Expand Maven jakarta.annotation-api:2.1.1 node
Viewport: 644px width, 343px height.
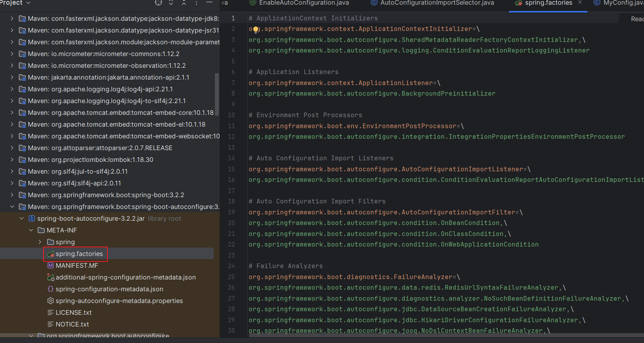pyautogui.click(x=12, y=77)
